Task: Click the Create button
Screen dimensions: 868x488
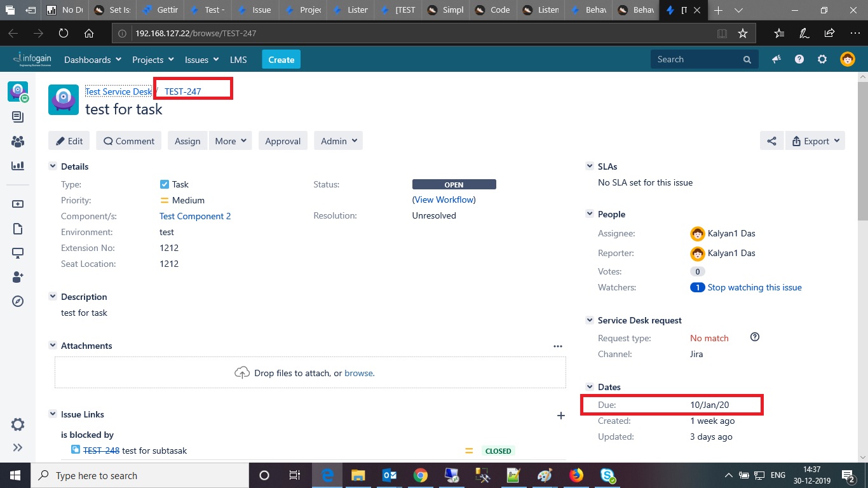Action: 281,59
